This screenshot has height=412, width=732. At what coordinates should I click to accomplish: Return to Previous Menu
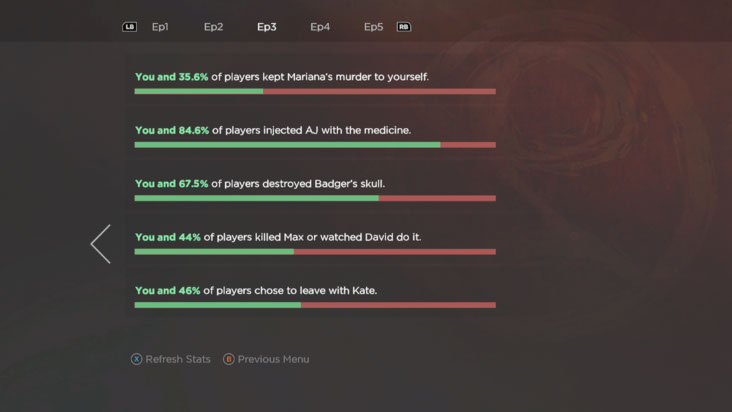(273, 359)
